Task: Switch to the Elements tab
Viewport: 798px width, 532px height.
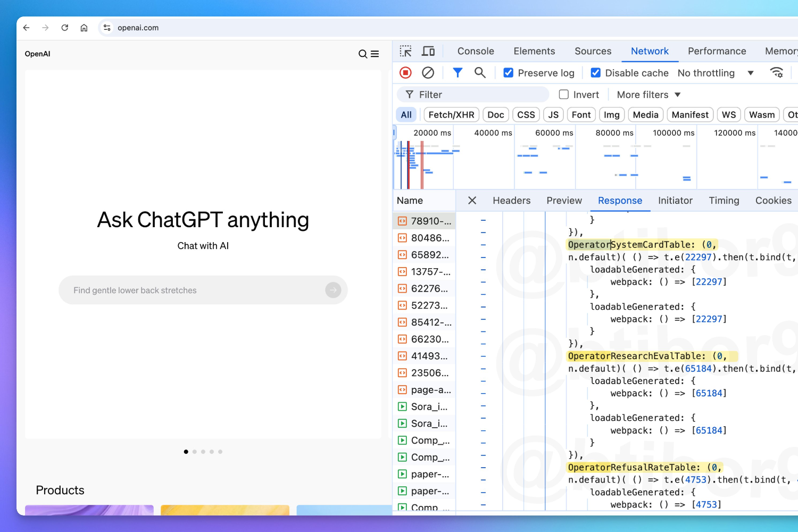Action: 534,51
